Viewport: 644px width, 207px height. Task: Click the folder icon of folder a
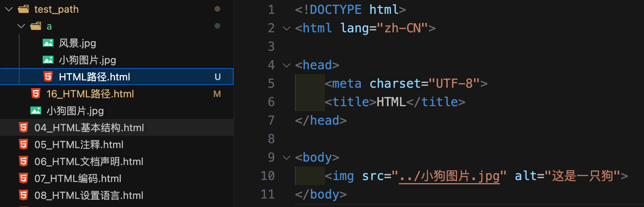pyautogui.click(x=36, y=26)
